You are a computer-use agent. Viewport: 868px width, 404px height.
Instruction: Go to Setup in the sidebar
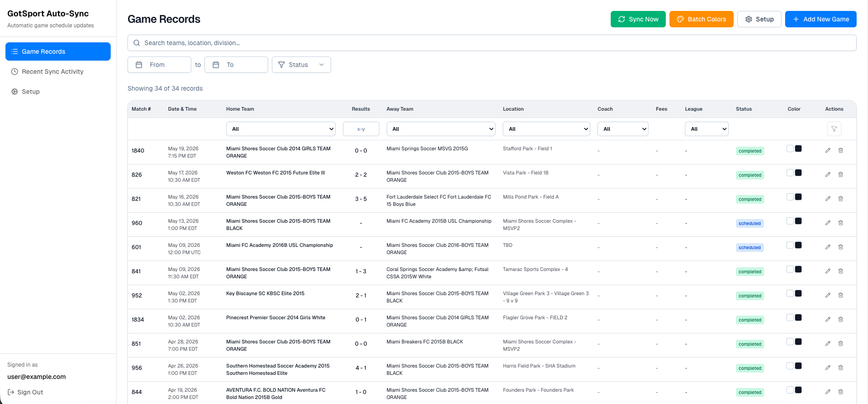coord(58,92)
